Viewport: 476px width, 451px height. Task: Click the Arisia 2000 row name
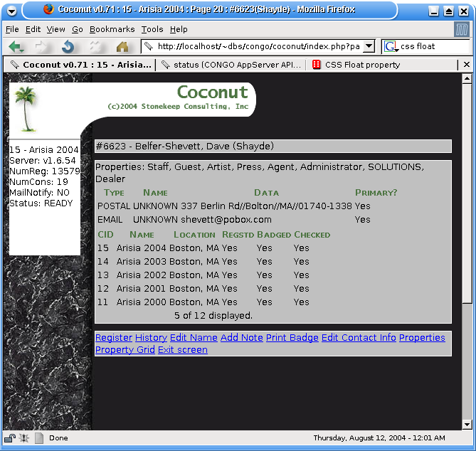point(141,302)
